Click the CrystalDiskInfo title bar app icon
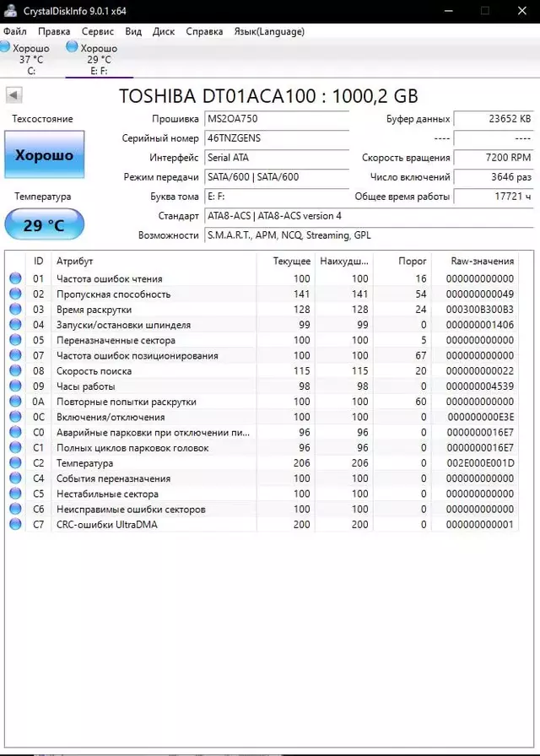This screenshot has width=540, height=756. [10, 11]
